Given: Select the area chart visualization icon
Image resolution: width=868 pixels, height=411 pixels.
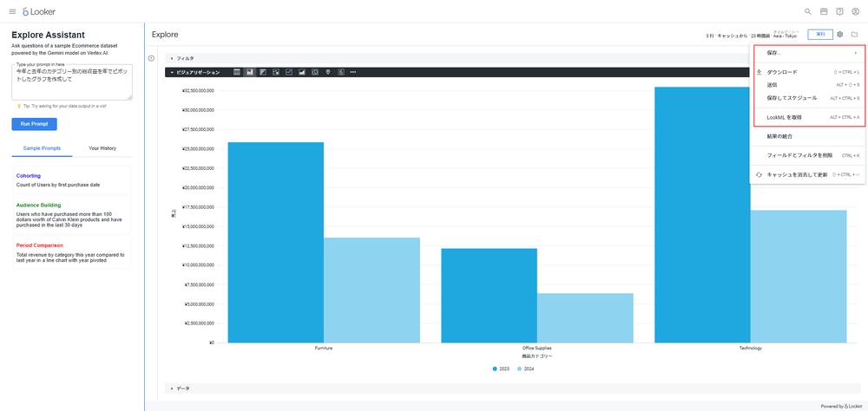Looking at the screenshot, I should pos(302,72).
